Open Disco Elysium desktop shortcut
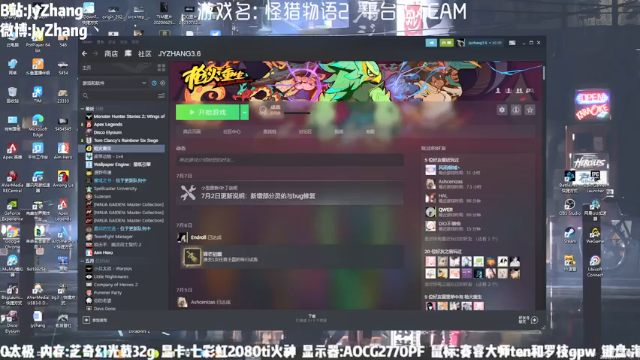Viewport: 640px width, 360px height. (12, 322)
